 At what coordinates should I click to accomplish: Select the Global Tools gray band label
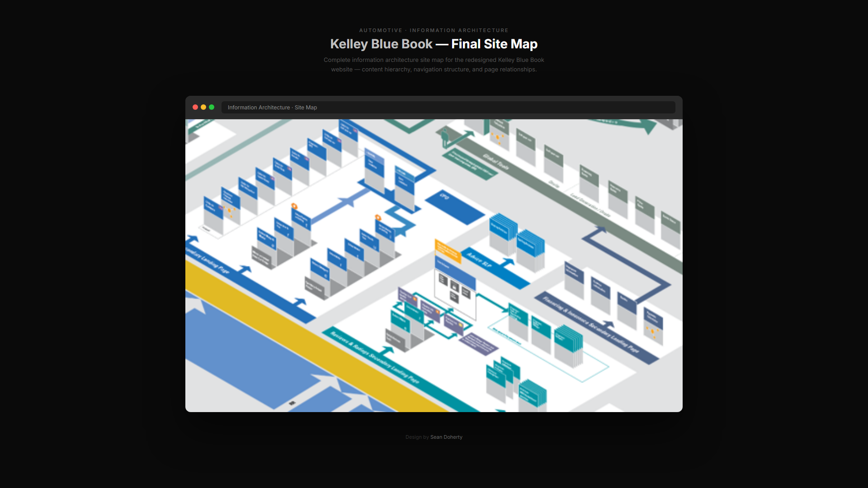pyautogui.click(x=496, y=162)
